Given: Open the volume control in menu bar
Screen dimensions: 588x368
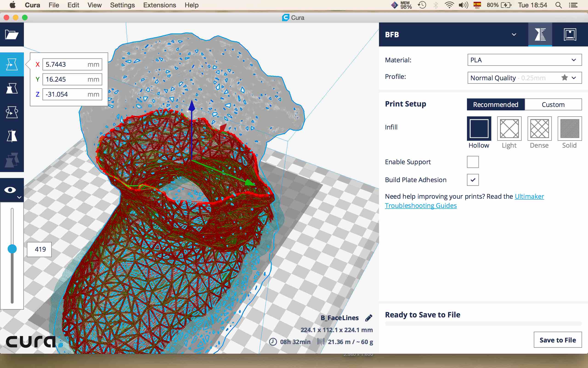Looking at the screenshot, I should [463, 5].
